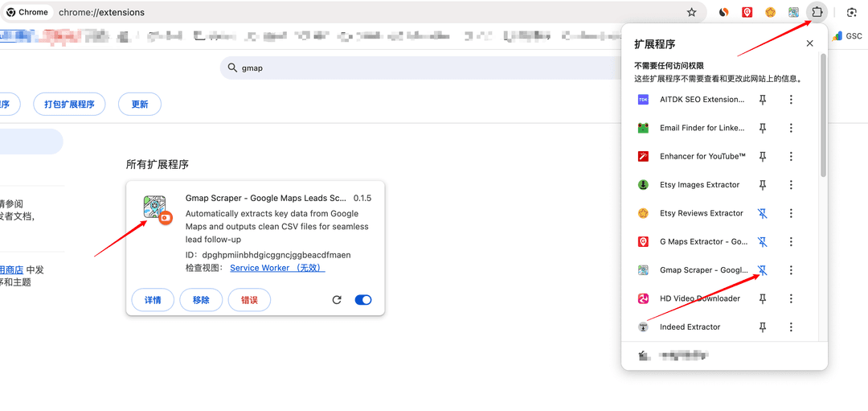Bookmark this page with the star icon
Viewport: 868px width, 411px height.
point(691,12)
